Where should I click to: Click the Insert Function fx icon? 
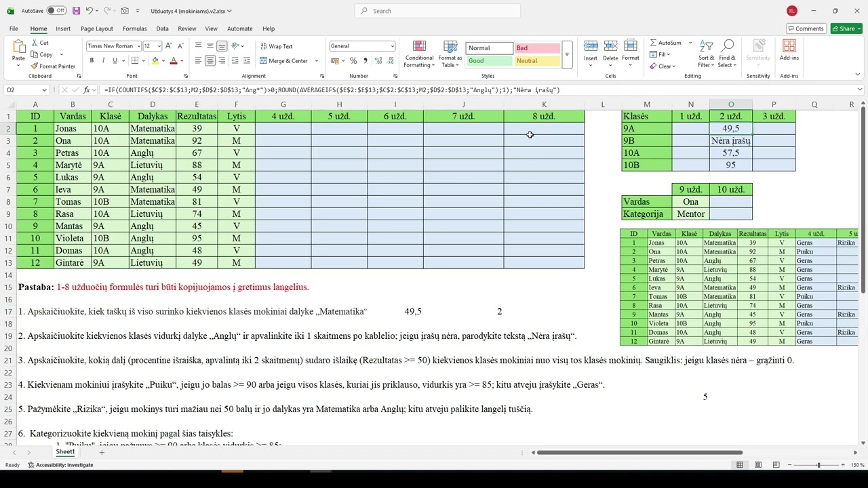(86, 89)
